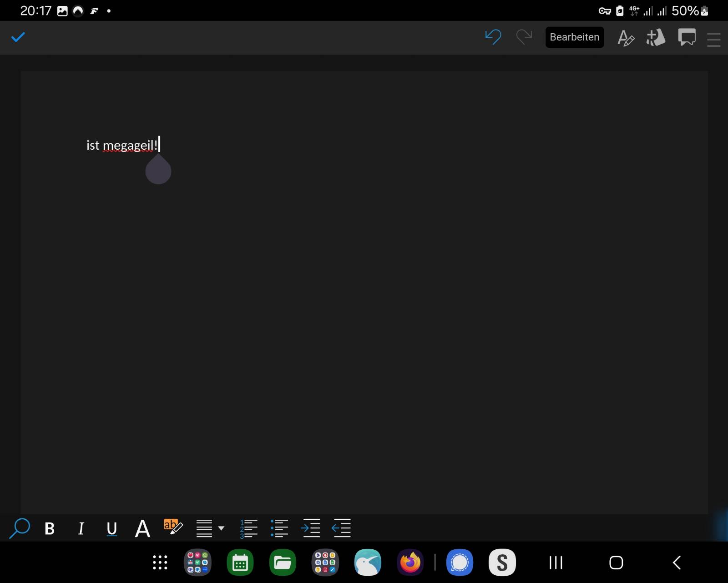Toggle underline formatting

pyautogui.click(x=111, y=528)
